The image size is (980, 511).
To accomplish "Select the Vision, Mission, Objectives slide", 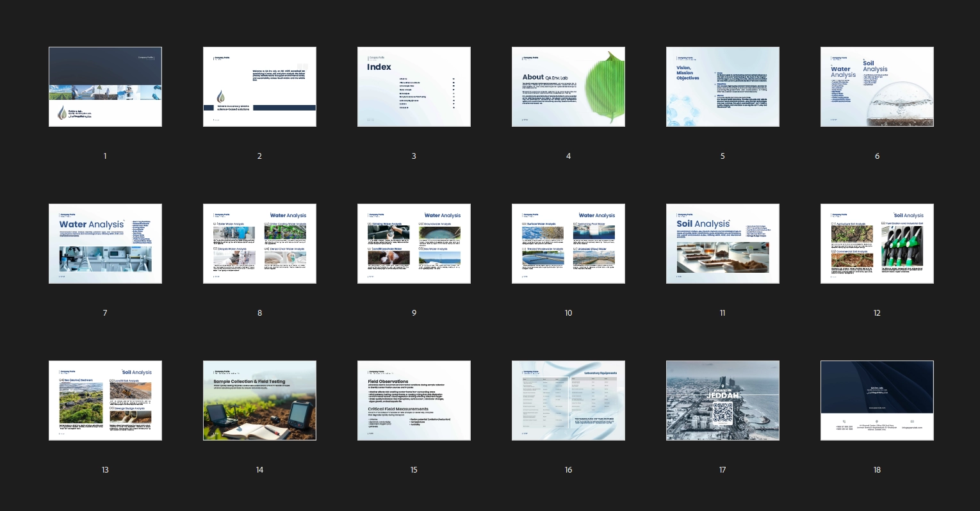I will [723, 86].
